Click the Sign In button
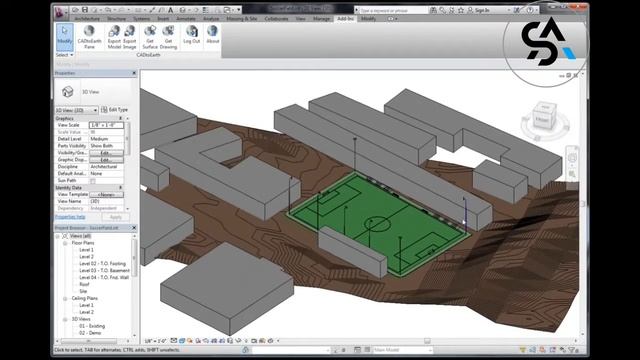Screen dimensions: 640x360 pyautogui.click(x=478, y=10)
